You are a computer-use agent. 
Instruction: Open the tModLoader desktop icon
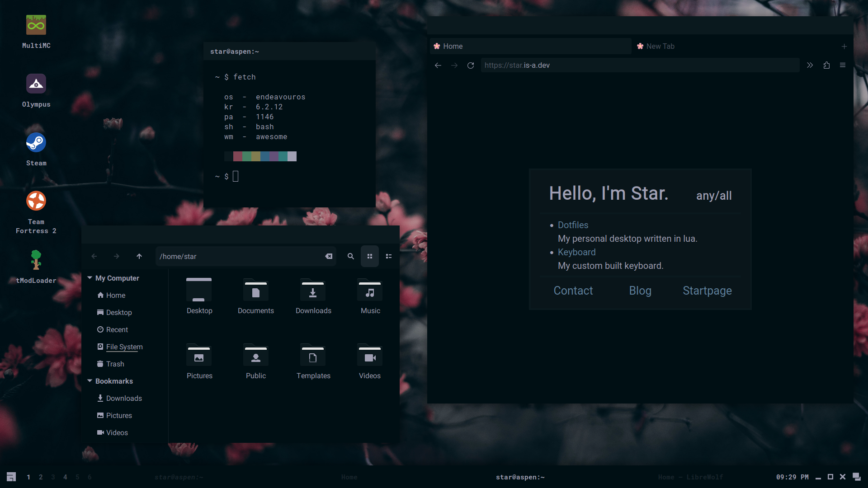click(x=36, y=260)
